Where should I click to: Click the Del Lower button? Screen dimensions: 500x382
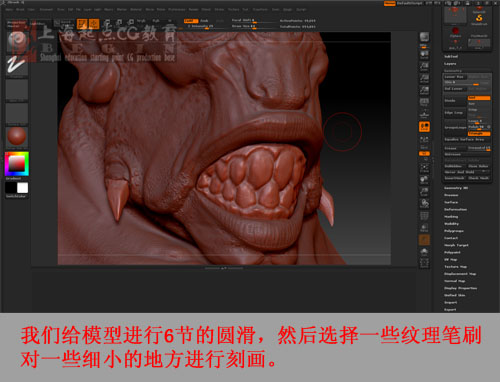[x=455, y=89]
